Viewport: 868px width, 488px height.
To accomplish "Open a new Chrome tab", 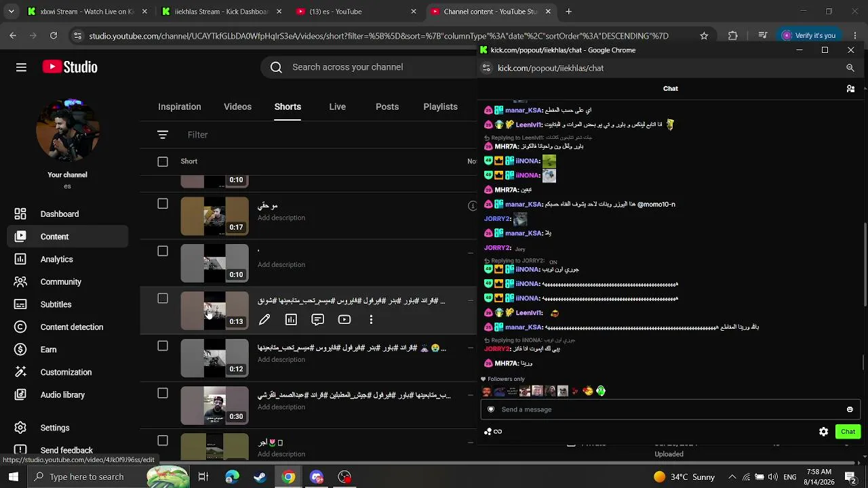I will 568,12.
